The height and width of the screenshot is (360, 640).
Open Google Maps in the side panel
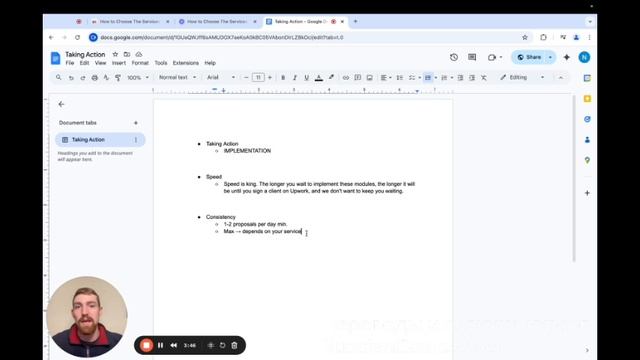click(x=587, y=160)
